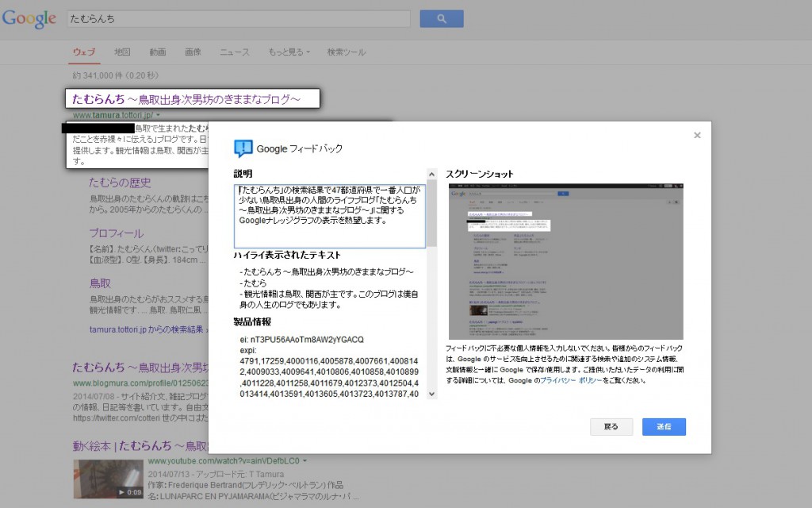Click the 戻る button
The width and height of the screenshot is (812, 508).
tap(611, 426)
